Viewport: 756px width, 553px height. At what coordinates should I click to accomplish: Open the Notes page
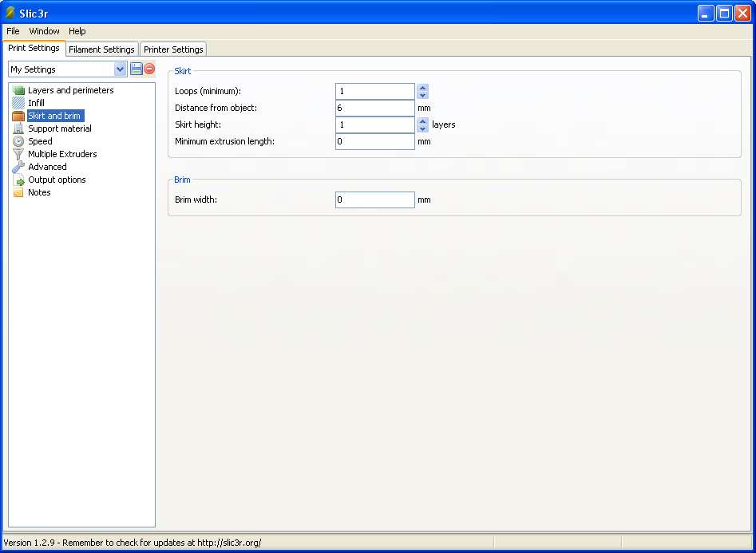click(40, 192)
